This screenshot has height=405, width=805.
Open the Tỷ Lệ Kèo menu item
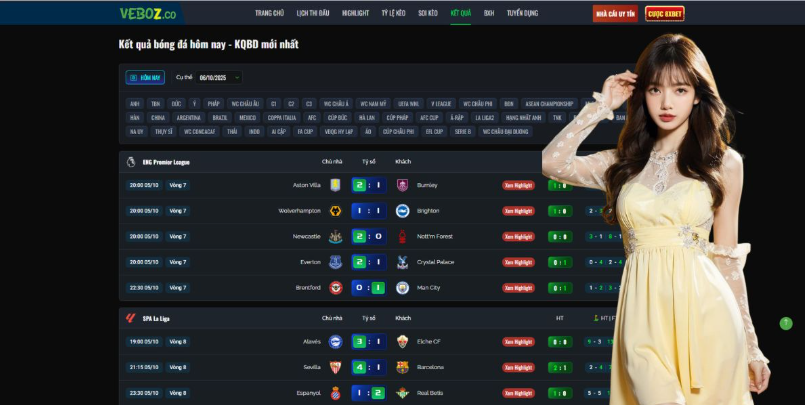394,13
